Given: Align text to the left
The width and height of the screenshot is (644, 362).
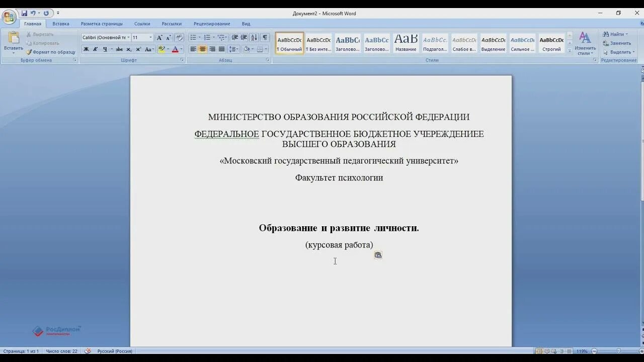Looking at the screenshot, I should click(x=193, y=49).
